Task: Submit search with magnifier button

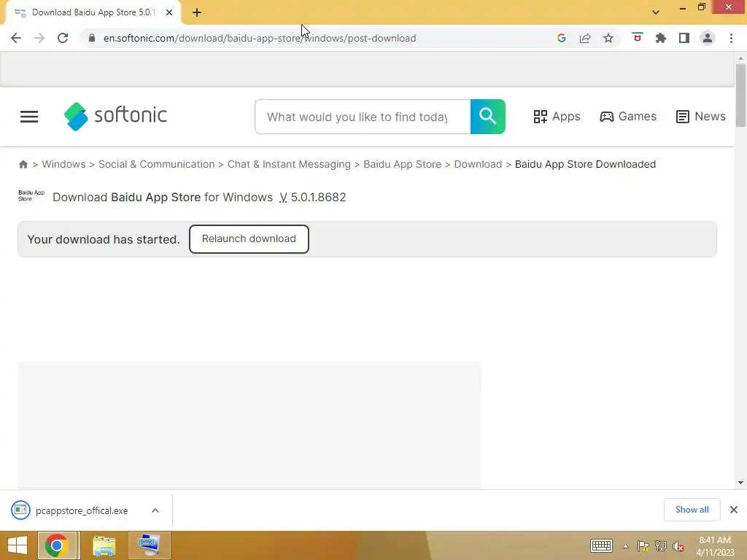Action: tap(488, 117)
